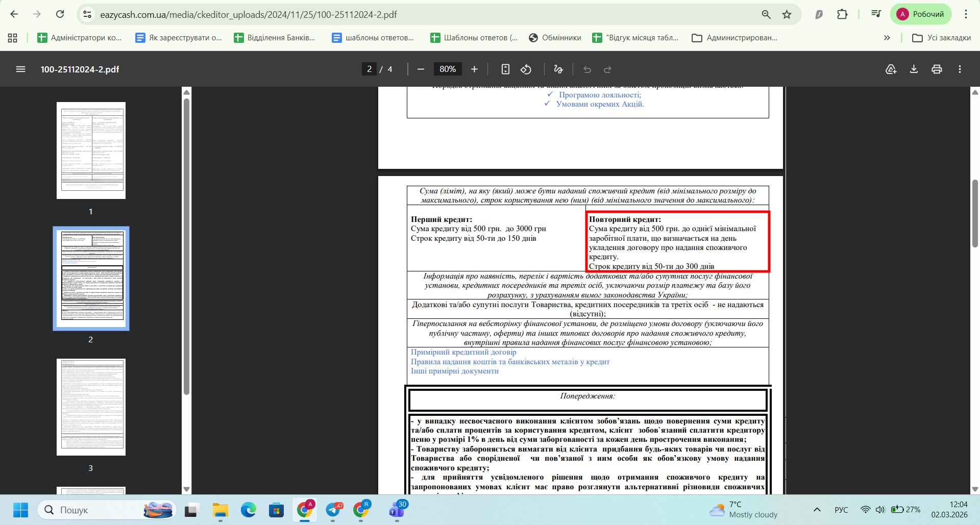Enable the PDF draw annotation tool
Image resolution: width=980 pixels, height=525 pixels.
(x=558, y=69)
